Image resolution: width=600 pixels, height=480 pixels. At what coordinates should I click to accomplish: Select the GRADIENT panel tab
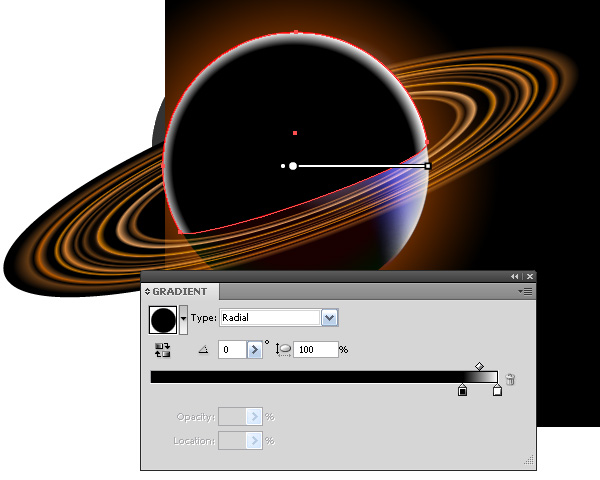(180, 292)
